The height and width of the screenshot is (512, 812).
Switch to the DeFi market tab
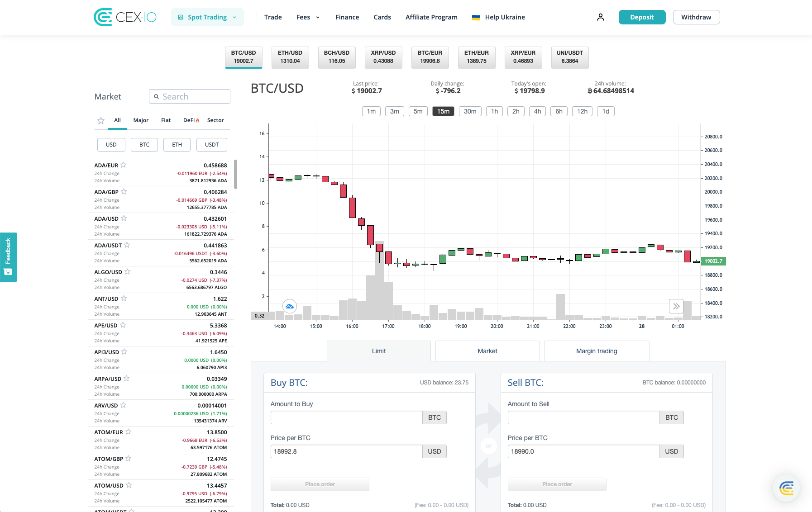191,120
